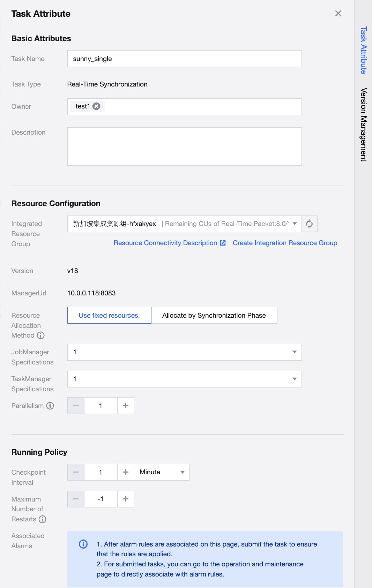Click Maximum Number of Restarts info icon
Screen dimensions: 372x588
(43, 519)
